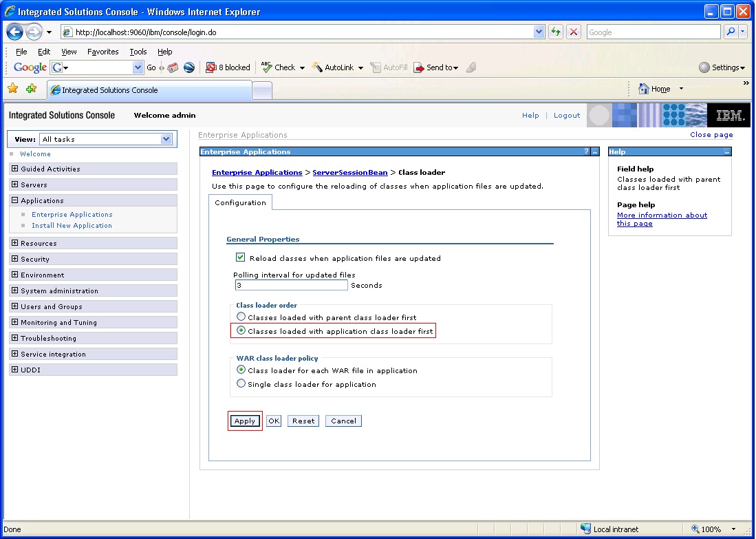The image size is (756, 539).
Task: Click the search magnifier icon
Action: click(731, 32)
